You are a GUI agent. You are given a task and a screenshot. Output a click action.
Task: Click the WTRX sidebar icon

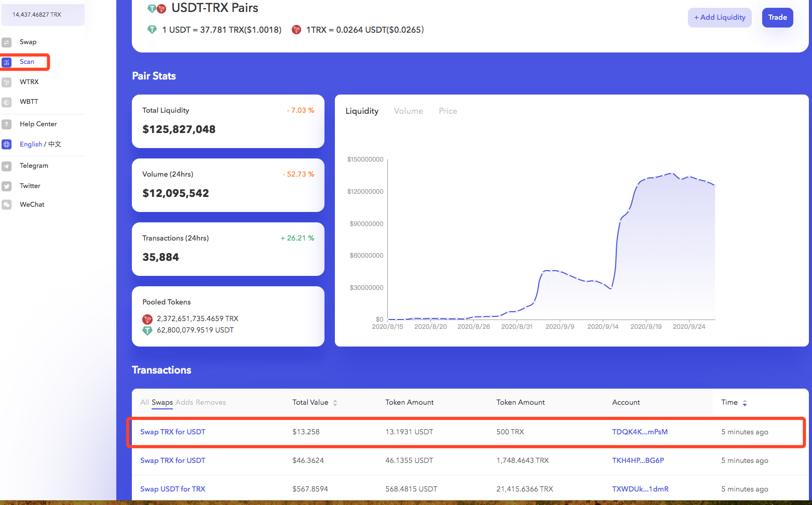click(7, 82)
